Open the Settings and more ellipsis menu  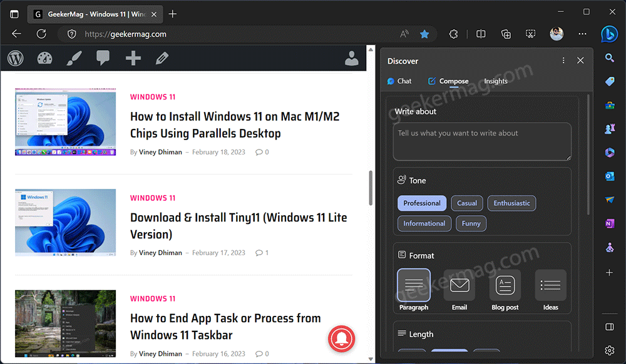pos(582,34)
